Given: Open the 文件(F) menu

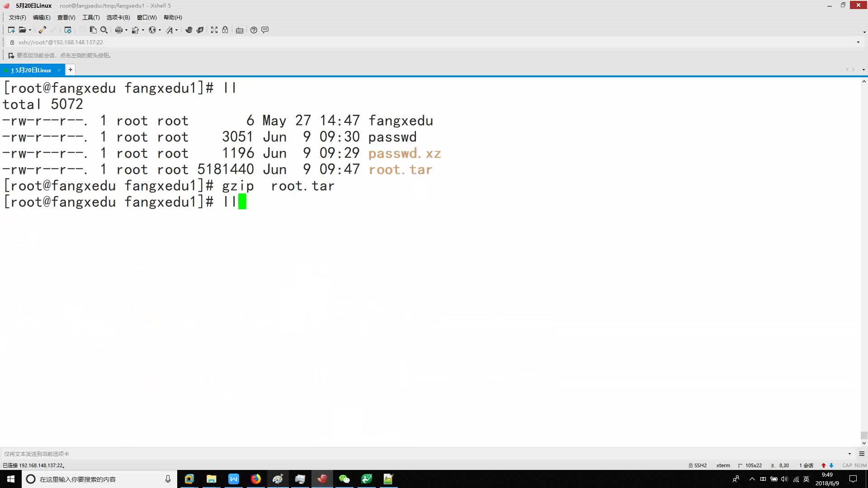Looking at the screenshot, I should 17,17.
